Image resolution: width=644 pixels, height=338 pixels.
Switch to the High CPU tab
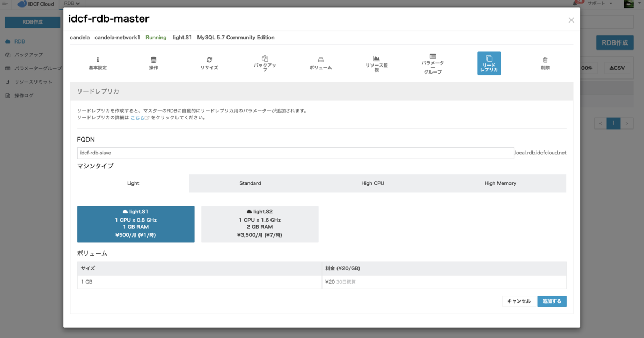click(372, 183)
